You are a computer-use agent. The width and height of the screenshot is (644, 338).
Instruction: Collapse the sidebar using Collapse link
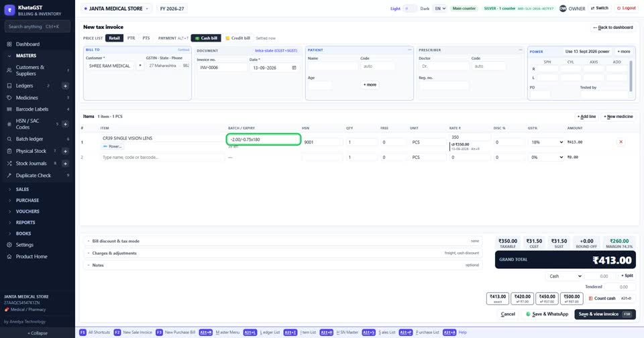(38, 333)
